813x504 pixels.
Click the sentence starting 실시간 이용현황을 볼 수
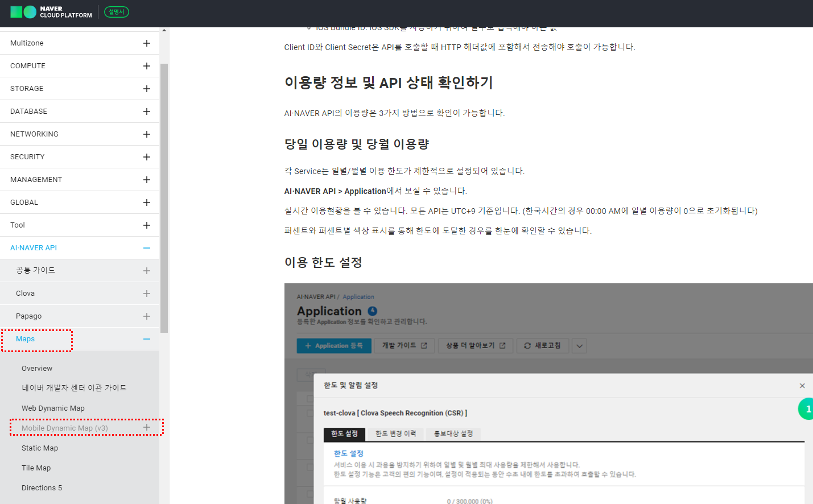(x=521, y=211)
